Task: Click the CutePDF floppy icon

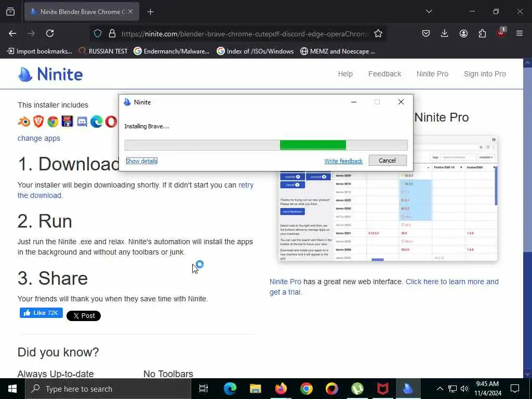Action: pyautogui.click(x=67, y=122)
